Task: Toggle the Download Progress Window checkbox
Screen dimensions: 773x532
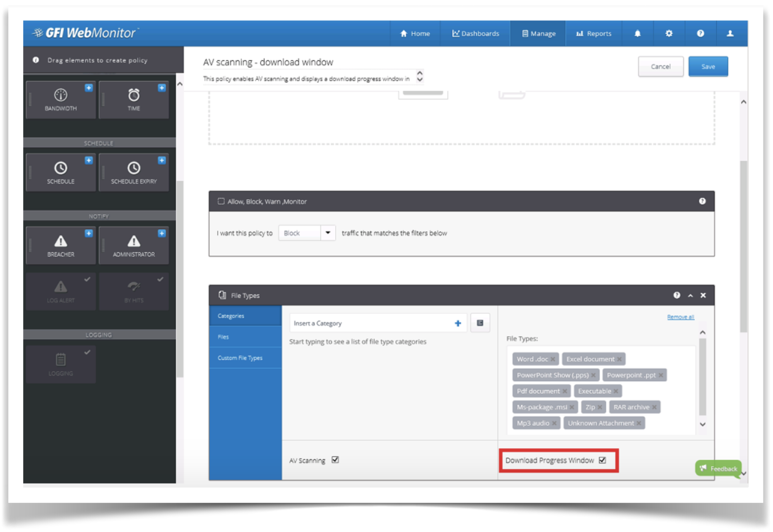Action: (602, 460)
